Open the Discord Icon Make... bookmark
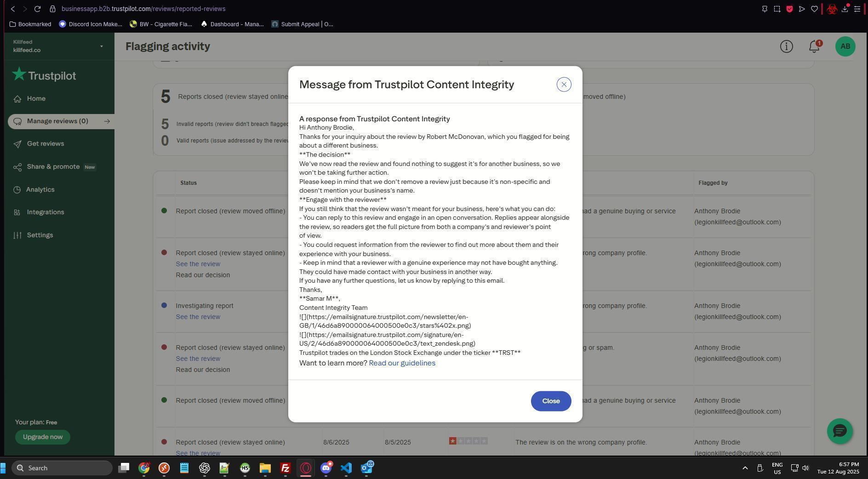Screen dimensions: 868x479 click(x=91, y=24)
